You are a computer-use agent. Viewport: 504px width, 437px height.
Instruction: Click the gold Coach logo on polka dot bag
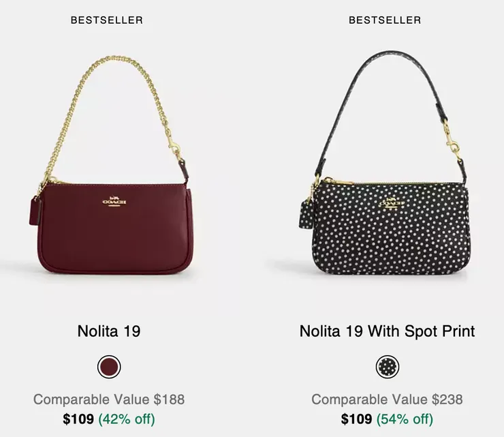(x=391, y=203)
